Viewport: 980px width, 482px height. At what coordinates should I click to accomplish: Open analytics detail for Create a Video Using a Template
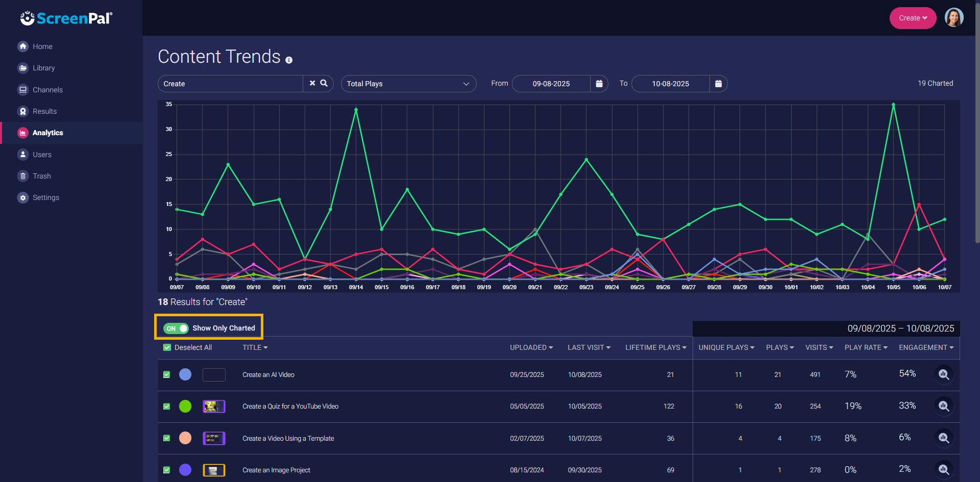point(944,438)
